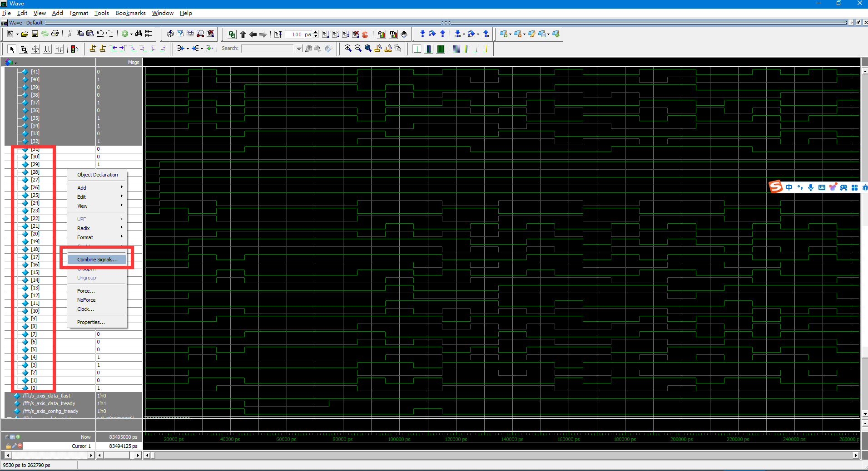Toggle the thin single-line wave format button
The height and width of the screenshot is (471, 868).
pos(417,49)
